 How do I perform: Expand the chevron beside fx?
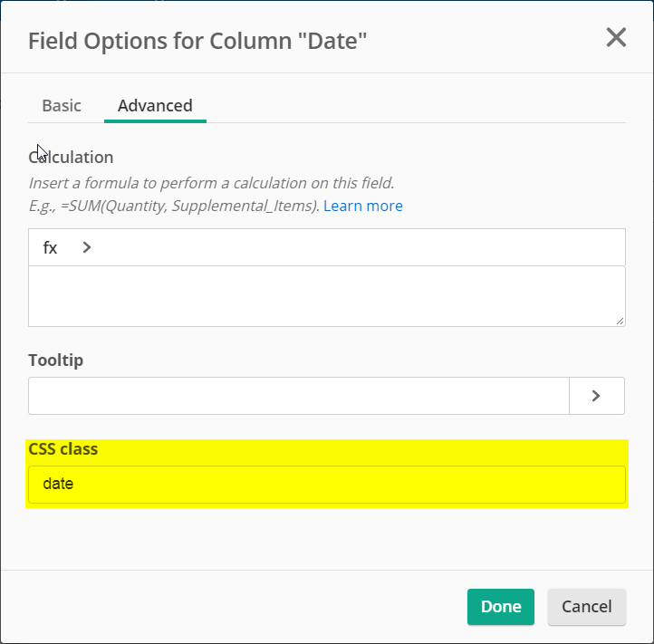[86, 247]
